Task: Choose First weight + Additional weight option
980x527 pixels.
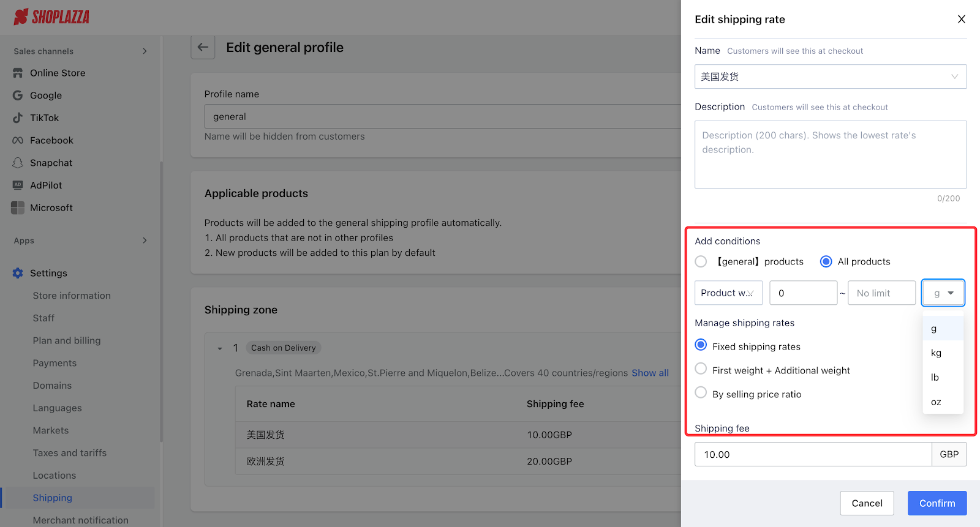Action: [701, 368]
